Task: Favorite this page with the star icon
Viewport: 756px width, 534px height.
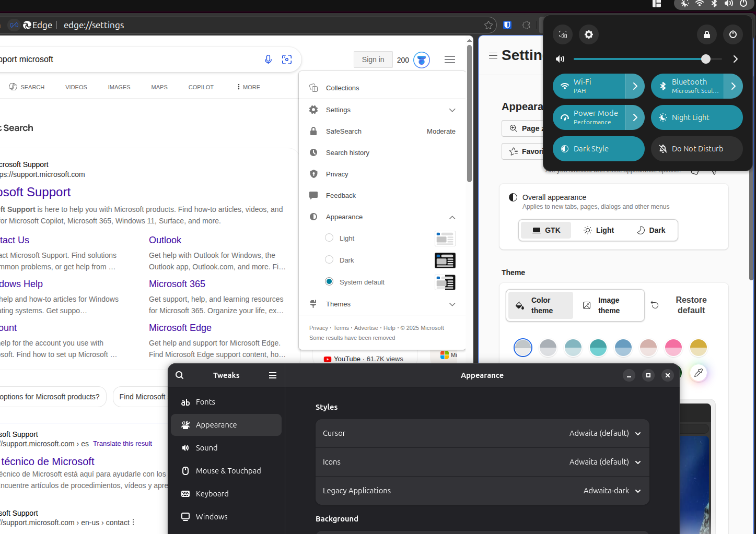Action: coord(489,25)
